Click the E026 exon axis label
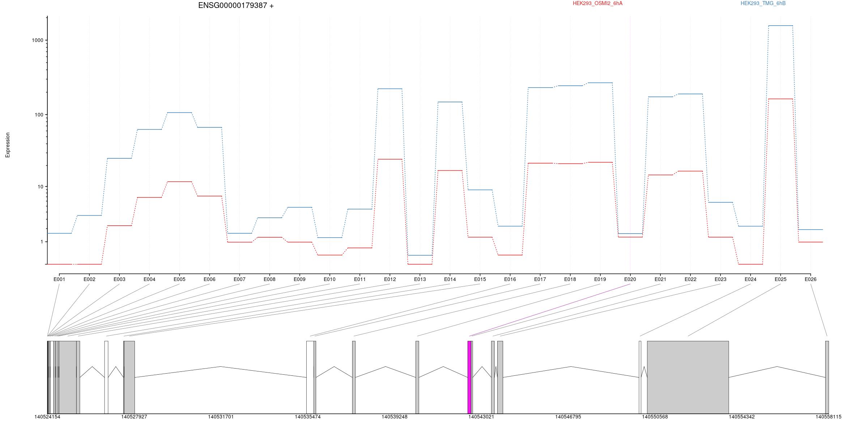The width and height of the screenshot is (868, 434). (x=810, y=279)
